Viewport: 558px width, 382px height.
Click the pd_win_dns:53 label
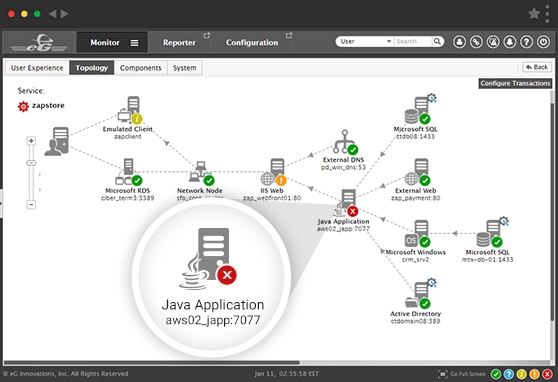[x=343, y=167]
